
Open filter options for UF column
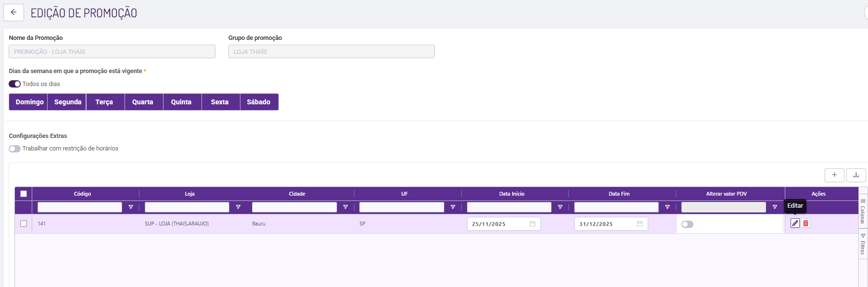(x=453, y=207)
